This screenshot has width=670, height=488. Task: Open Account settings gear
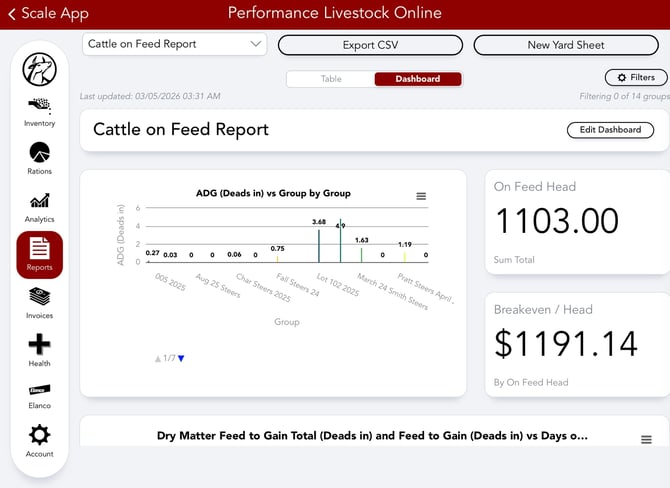[39, 440]
